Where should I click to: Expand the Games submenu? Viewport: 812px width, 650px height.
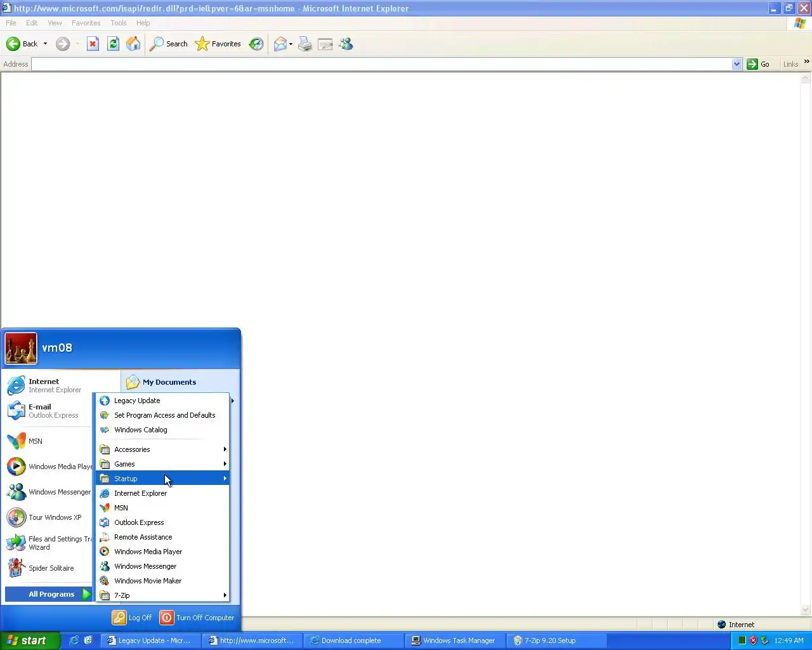(x=162, y=464)
